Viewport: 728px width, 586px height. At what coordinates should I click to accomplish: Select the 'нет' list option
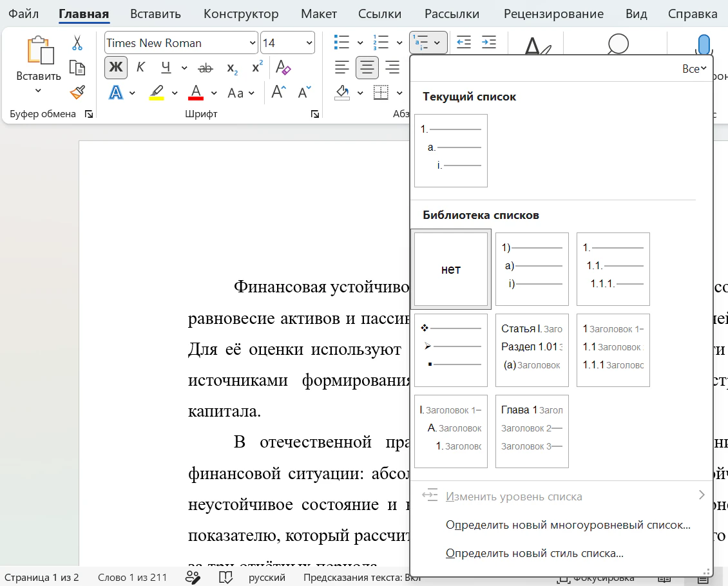point(451,269)
